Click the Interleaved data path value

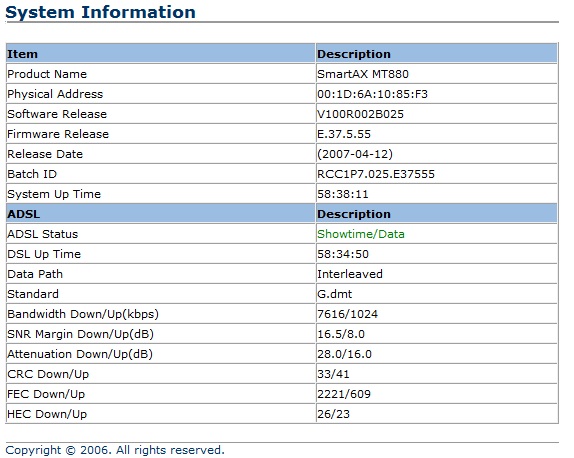tap(350, 274)
